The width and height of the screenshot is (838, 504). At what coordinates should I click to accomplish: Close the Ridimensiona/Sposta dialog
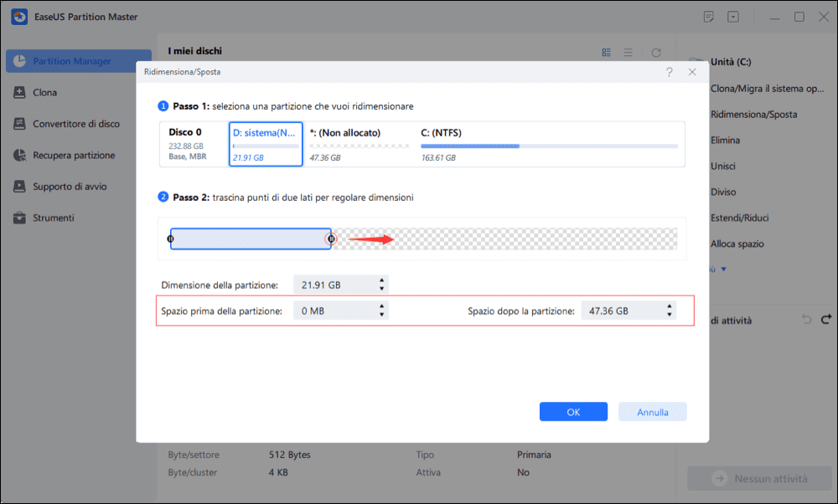[x=692, y=72]
